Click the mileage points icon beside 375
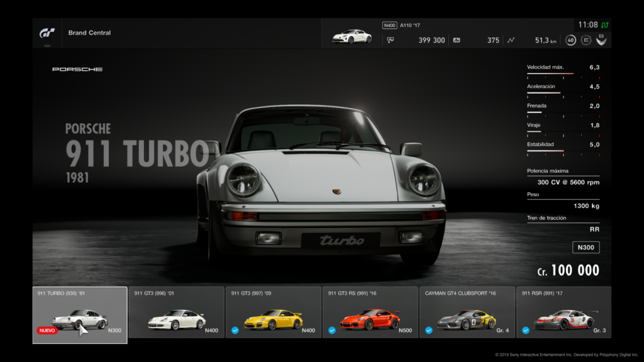The image size is (644, 362). pos(457,40)
